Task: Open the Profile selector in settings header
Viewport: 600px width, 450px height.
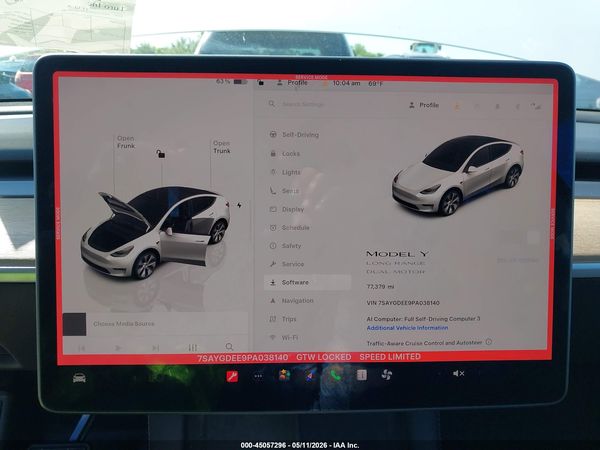Action: [424, 105]
